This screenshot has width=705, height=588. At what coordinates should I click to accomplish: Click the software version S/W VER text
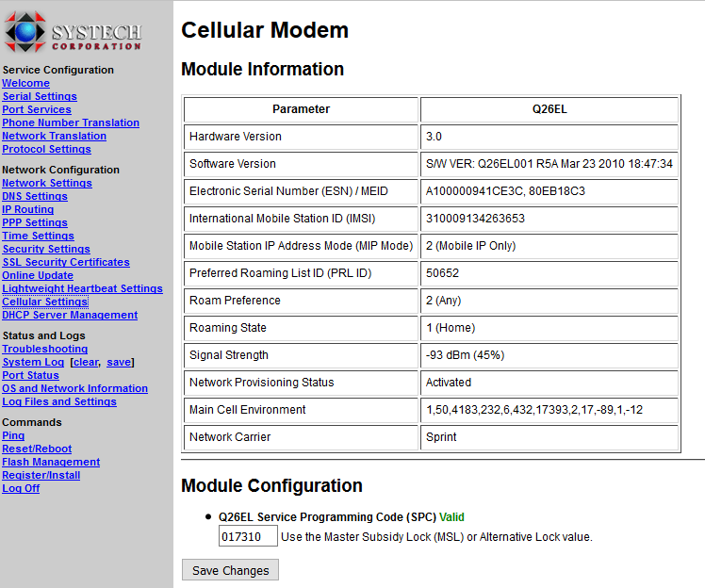(x=549, y=164)
